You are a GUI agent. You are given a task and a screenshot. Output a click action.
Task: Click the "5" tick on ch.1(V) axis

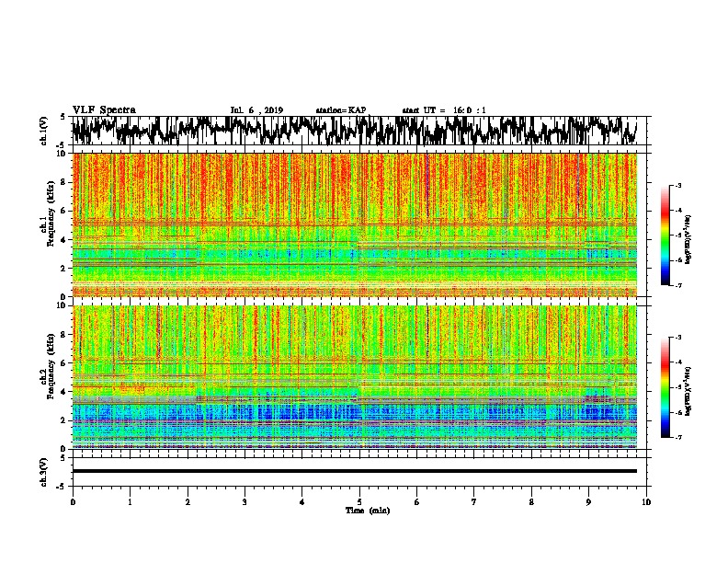pyautogui.click(x=63, y=117)
